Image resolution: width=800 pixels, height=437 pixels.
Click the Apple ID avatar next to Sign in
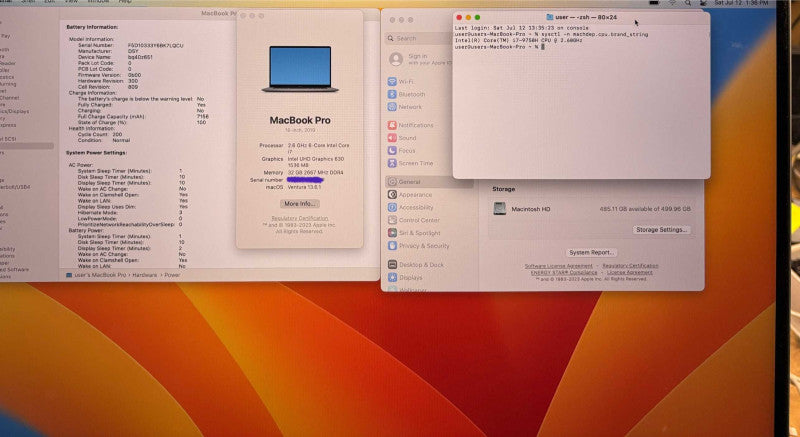[x=396, y=59]
